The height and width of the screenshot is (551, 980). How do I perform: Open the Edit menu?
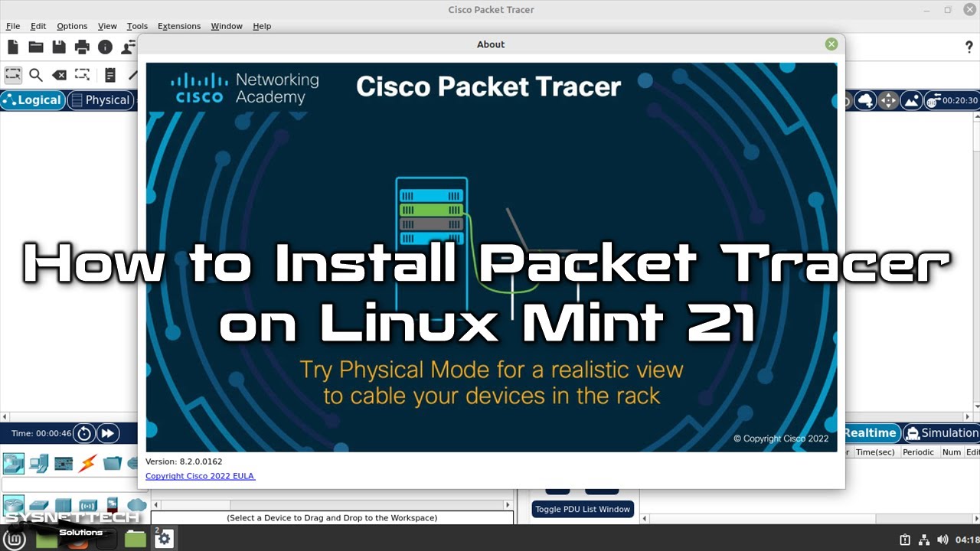[38, 26]
